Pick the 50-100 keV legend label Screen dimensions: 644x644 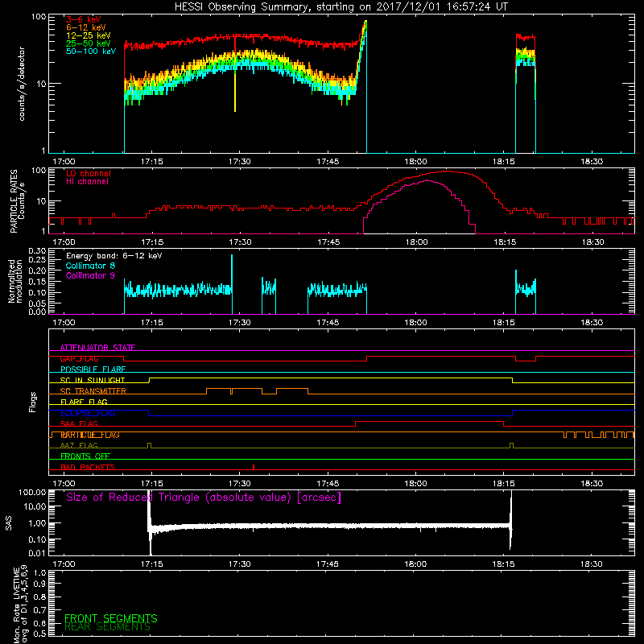point(91,52)
